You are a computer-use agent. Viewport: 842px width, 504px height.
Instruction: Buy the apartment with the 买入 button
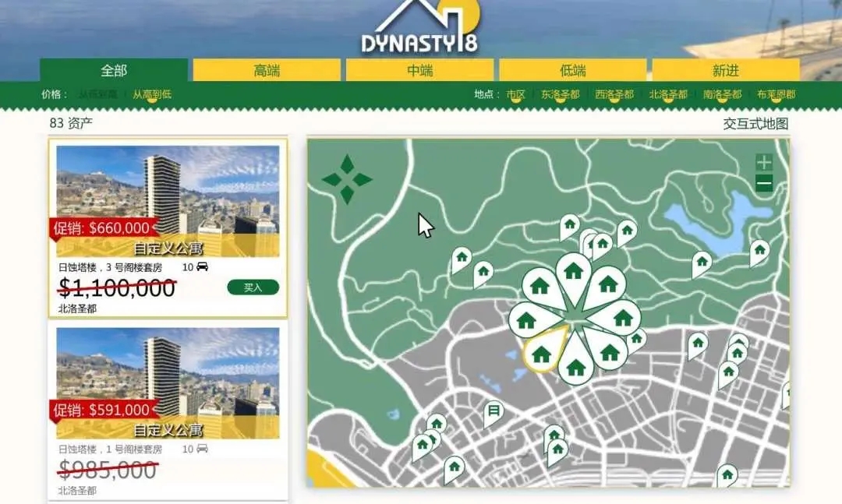click(x=253, y=287)
